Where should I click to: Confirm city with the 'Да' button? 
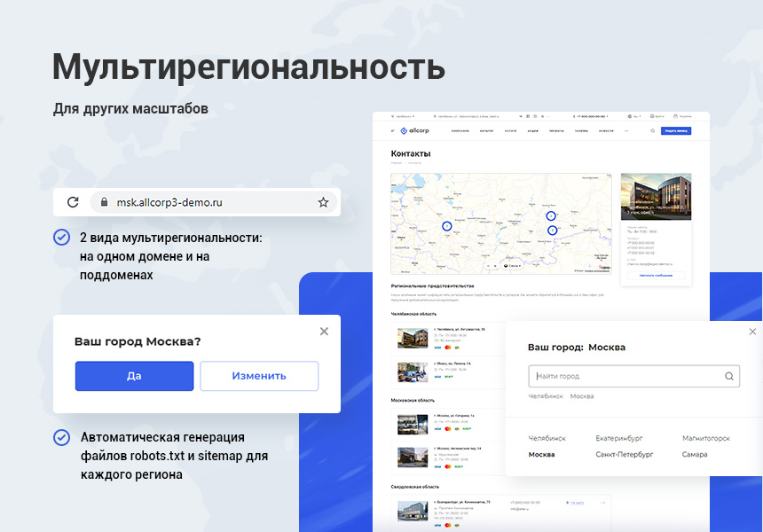[x=134, y=376]
